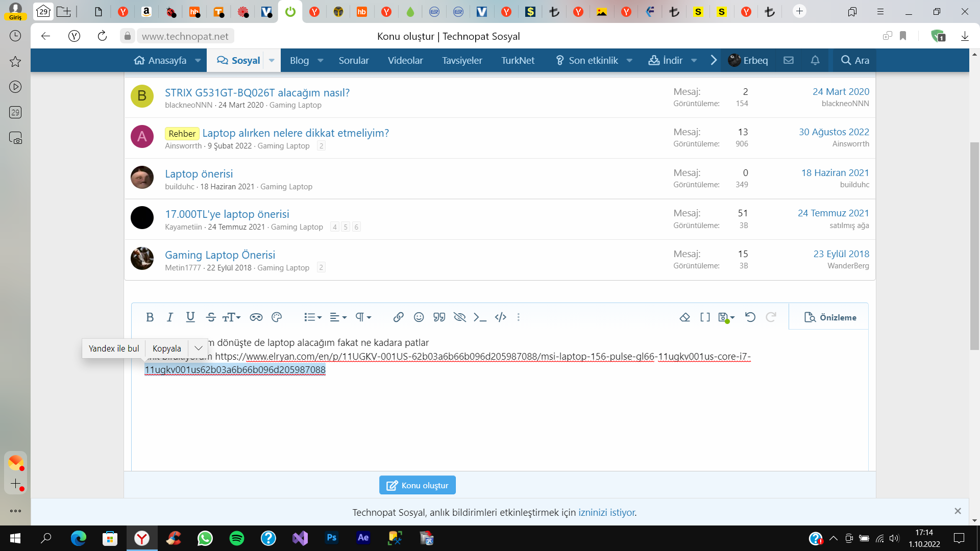Open the text color palette

point(277,317)
